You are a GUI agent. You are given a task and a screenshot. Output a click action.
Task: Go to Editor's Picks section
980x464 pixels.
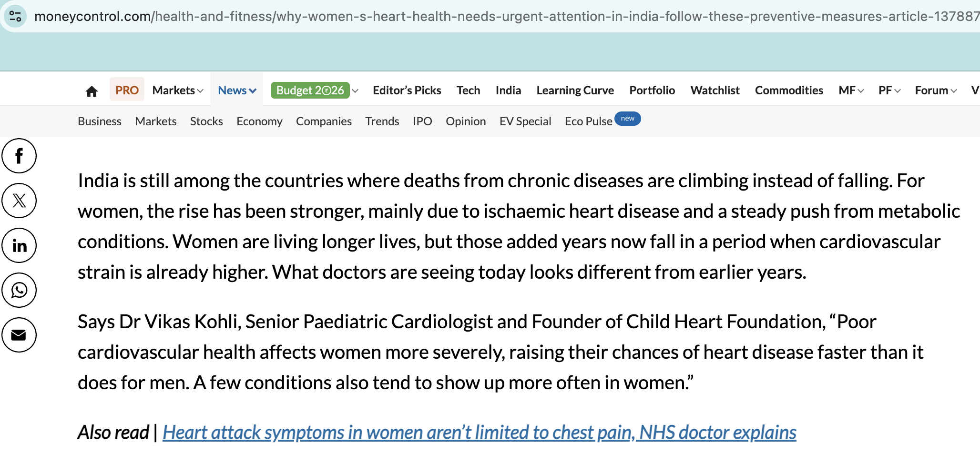407,90
